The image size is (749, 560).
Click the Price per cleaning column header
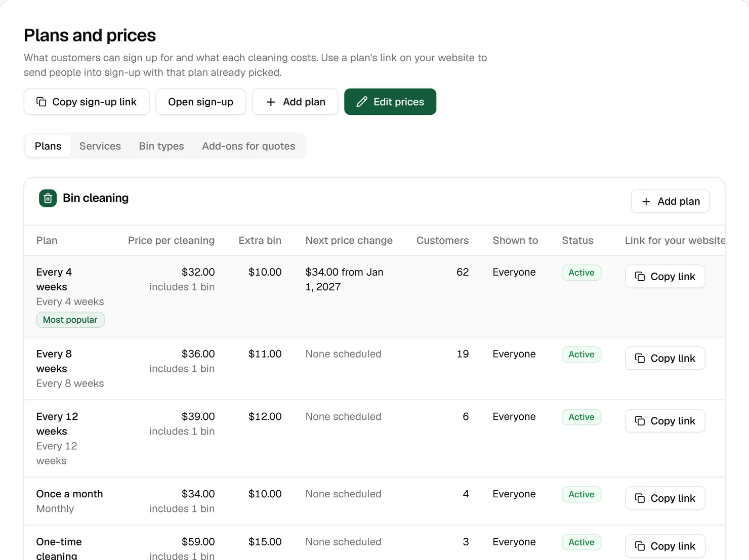(171, 241)
